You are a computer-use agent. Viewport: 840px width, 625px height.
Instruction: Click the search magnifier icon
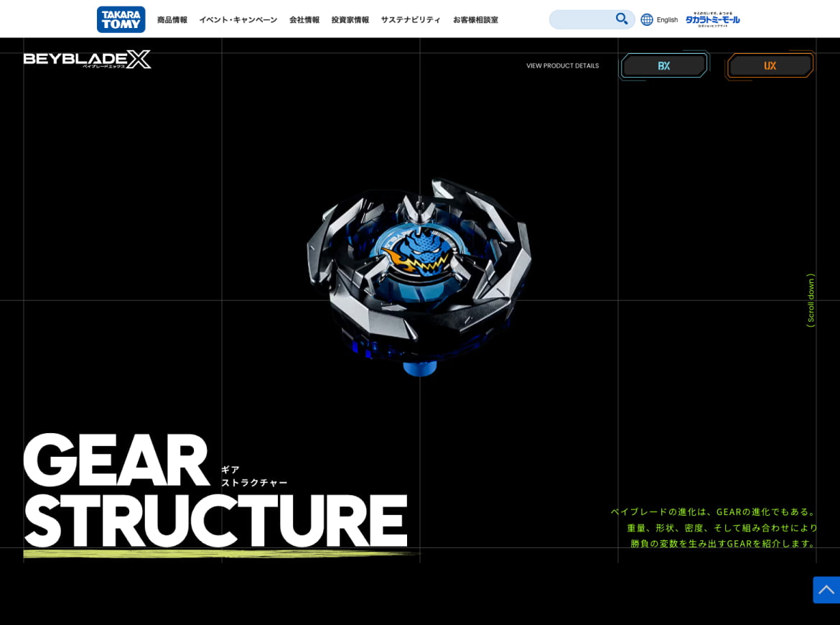click(622, 19)
